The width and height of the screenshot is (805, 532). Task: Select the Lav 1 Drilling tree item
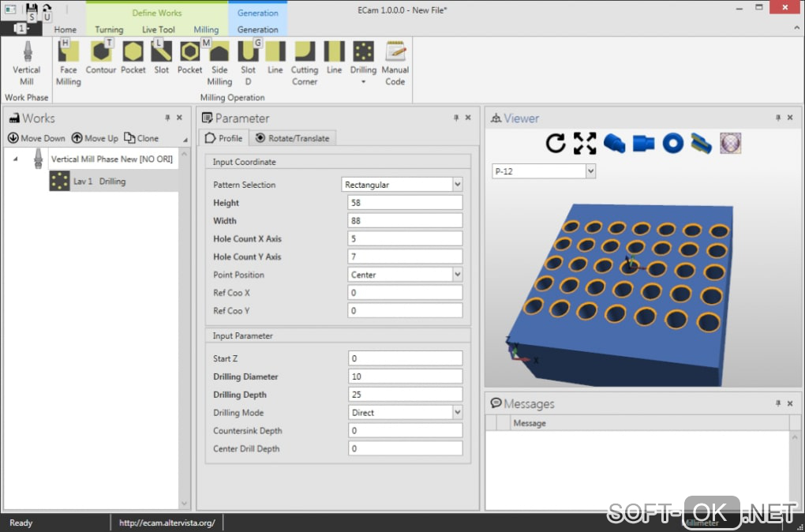click(114, 182)
